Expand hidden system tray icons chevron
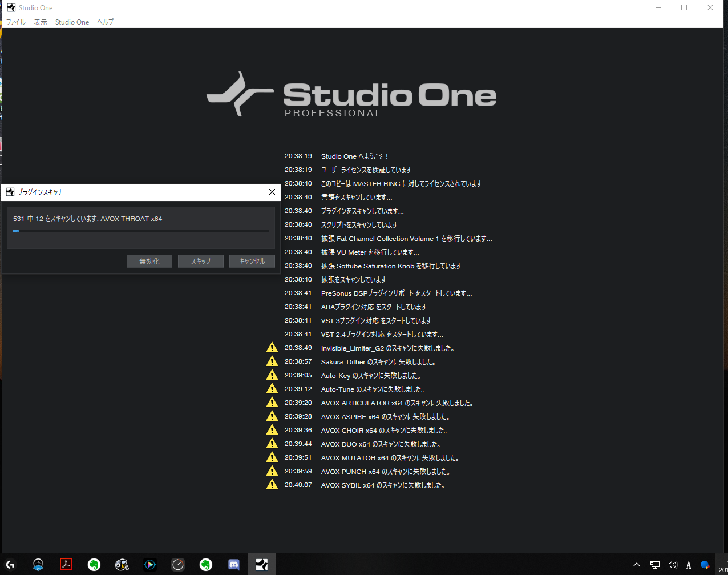The image size is (728, 575). pyautogui.click(x=637, y=565)
